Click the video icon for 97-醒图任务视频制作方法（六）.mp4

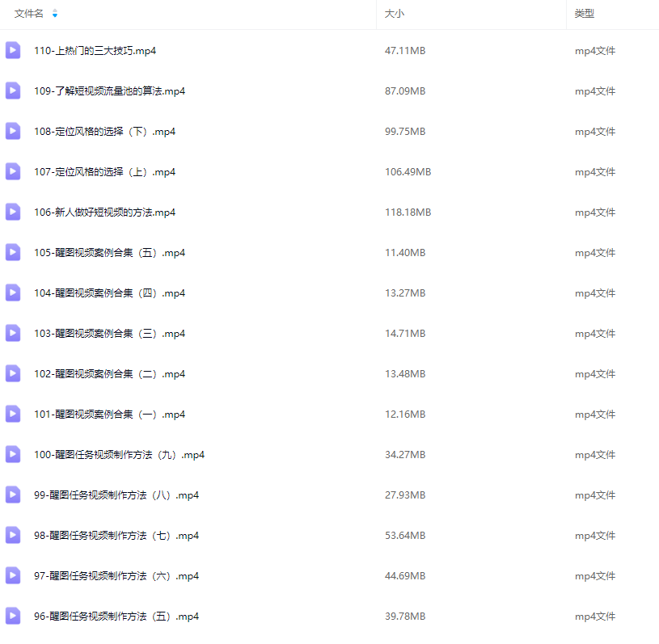pos(13,575)
